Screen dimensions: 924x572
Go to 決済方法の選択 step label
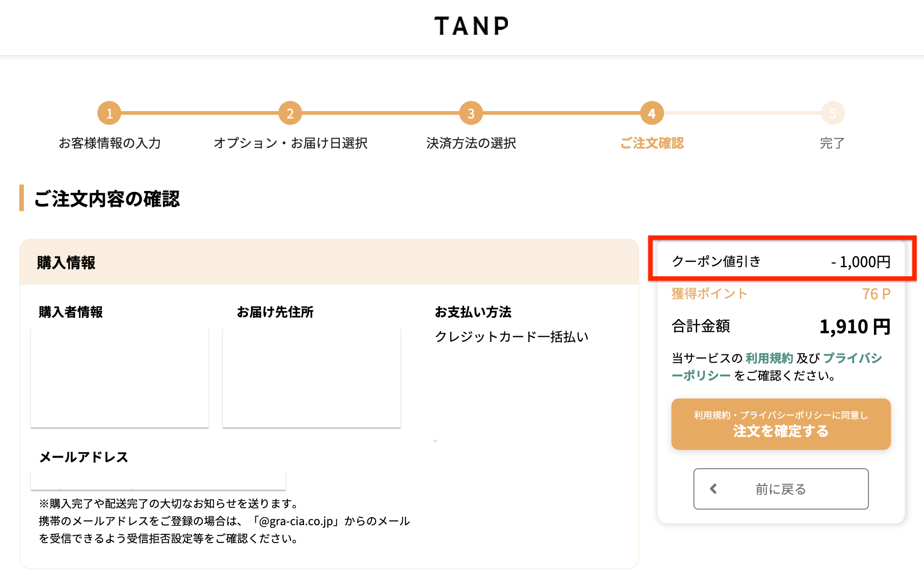pos(471,143)
